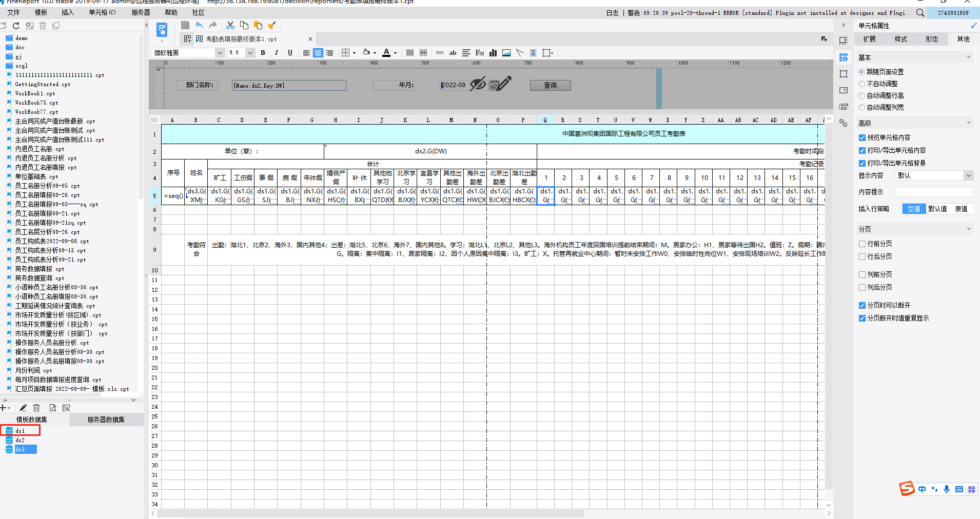
Task: Select dataset ds2 in list
Action: click(x=19, y=440)
